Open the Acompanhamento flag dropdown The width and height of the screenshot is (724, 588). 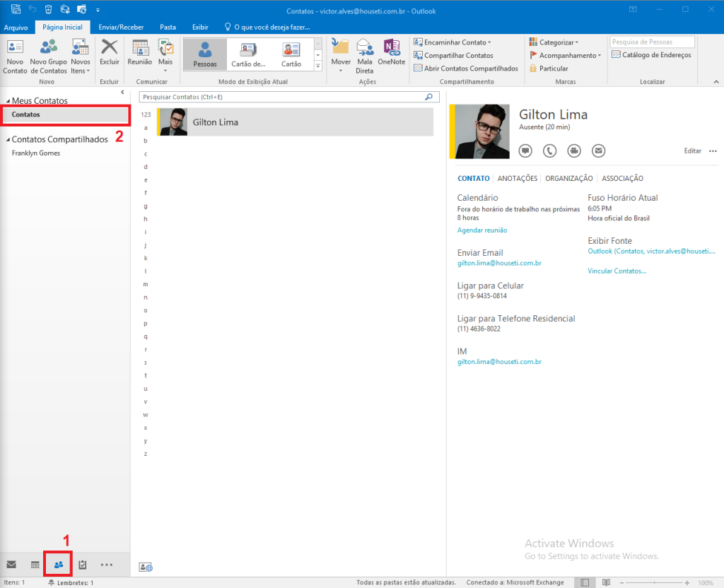[565, 55]
